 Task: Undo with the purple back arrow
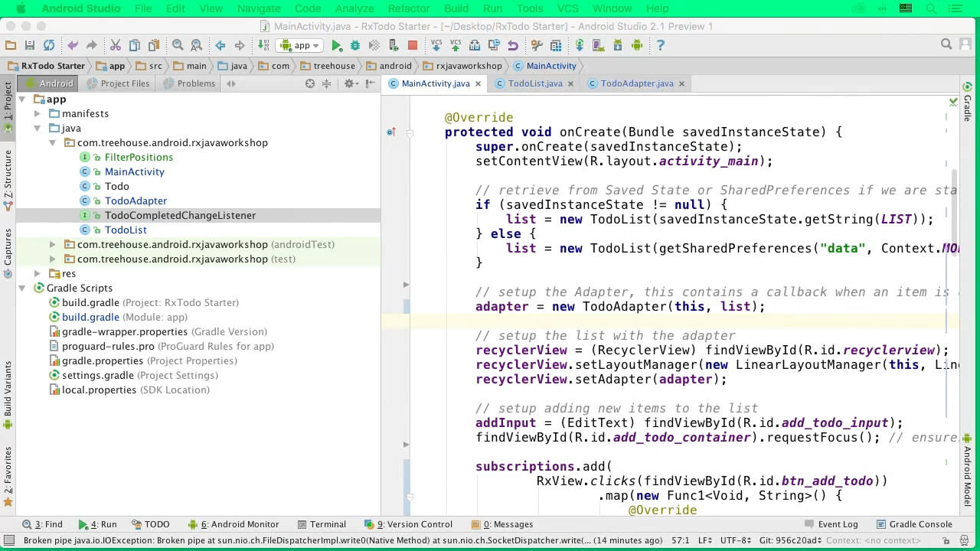coord(73,45)
